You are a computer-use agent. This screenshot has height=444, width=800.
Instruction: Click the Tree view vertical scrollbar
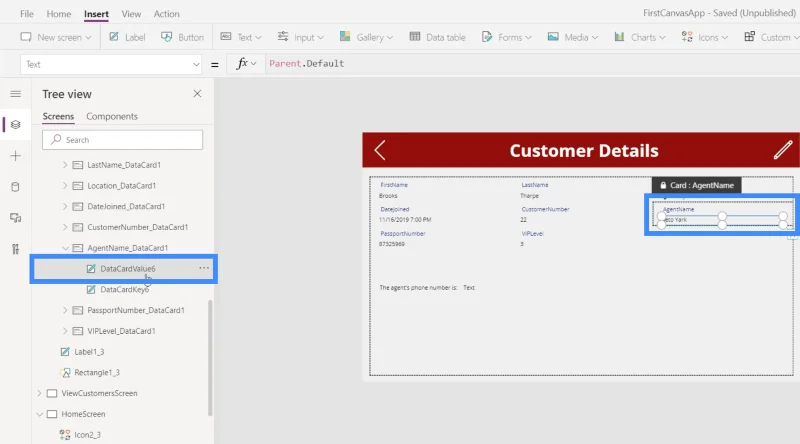[210, 358]
